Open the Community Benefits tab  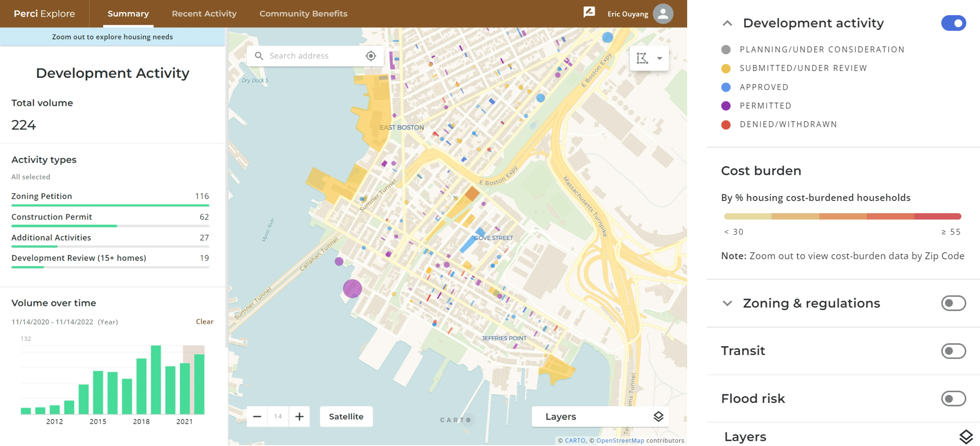303,13
